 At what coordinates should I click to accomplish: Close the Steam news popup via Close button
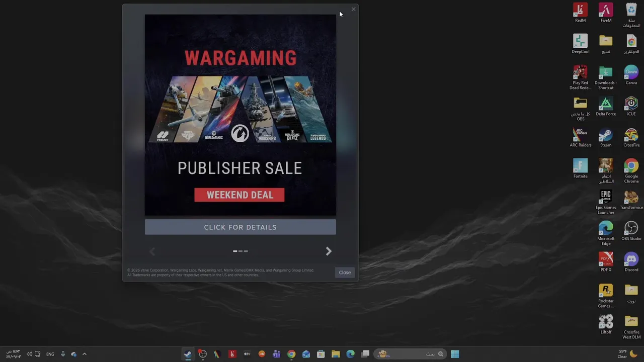345,273
